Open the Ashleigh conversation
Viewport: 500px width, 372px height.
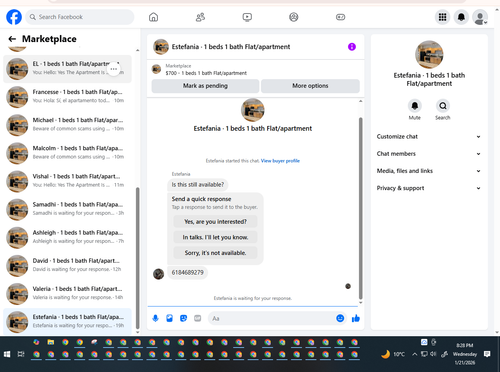click(67, 237)
